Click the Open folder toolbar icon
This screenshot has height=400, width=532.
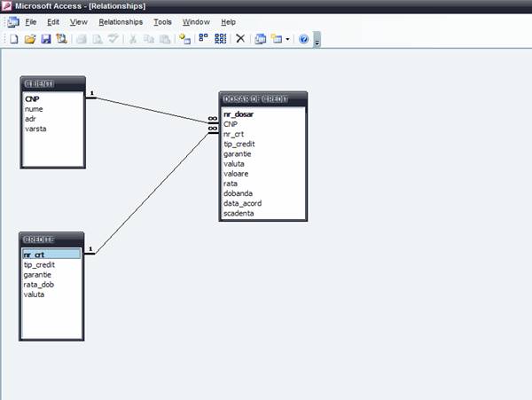click(x=29, y=39)
